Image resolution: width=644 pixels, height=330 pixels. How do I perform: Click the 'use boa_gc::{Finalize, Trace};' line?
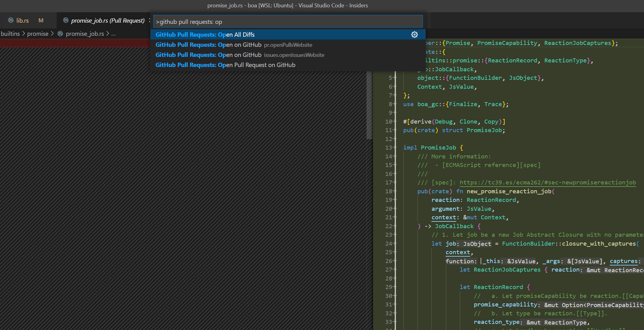pyautogui.click(x=456, y=104)
